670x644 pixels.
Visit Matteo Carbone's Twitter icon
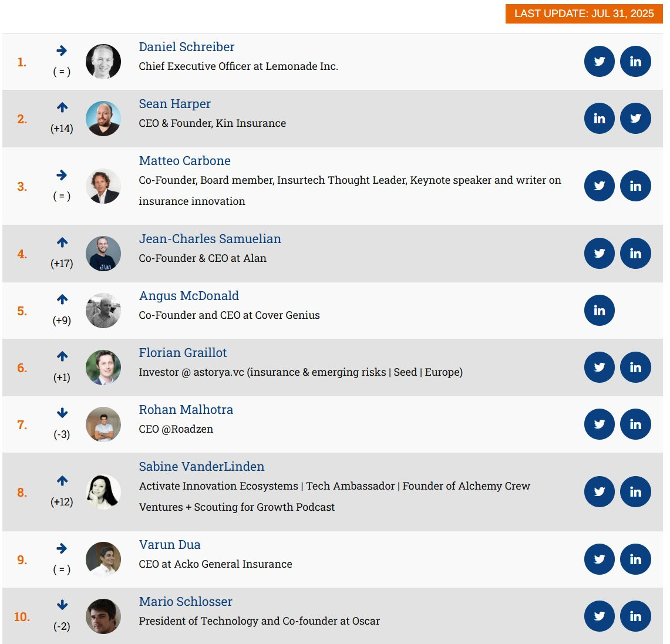(x=599, y=186)
